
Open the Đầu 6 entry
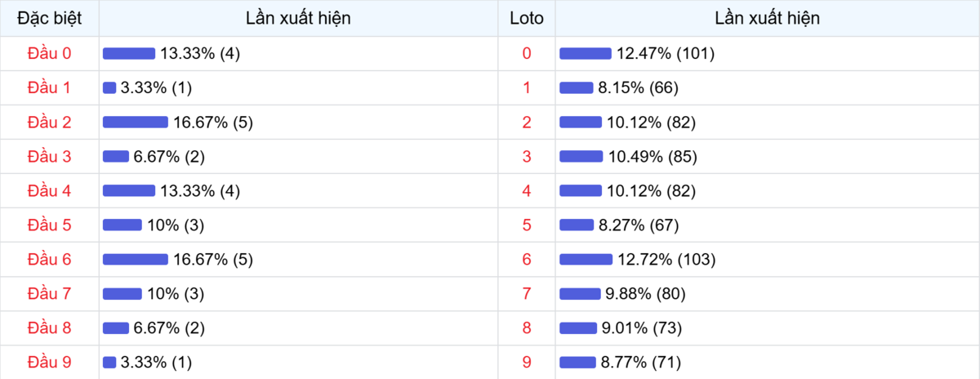(49, 260)
